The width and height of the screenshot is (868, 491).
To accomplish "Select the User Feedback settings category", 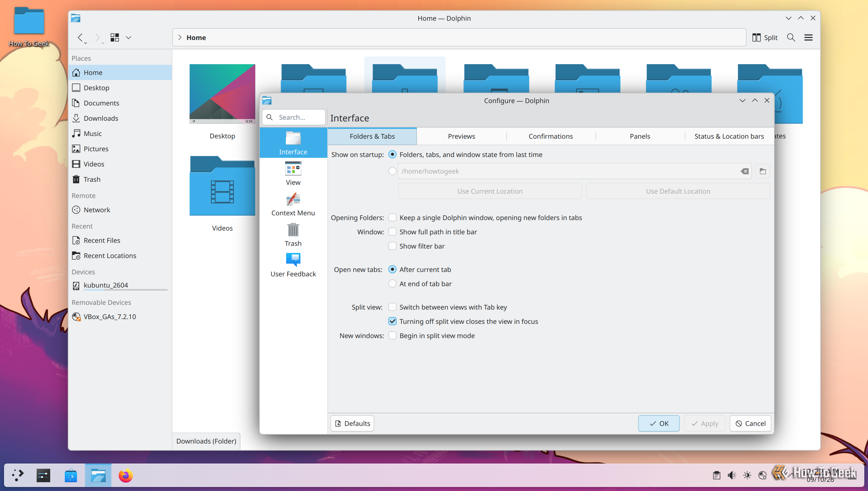I will [x=293, y=265].
